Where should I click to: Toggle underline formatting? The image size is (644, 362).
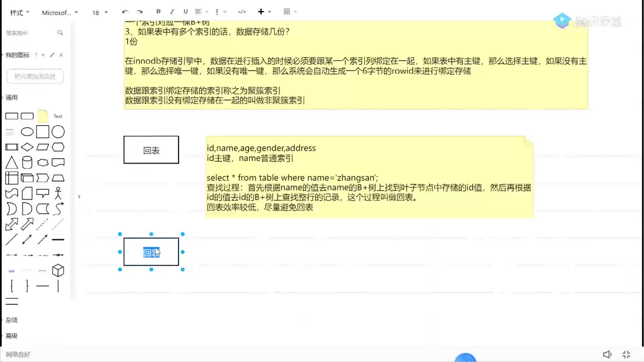[185, 11]
